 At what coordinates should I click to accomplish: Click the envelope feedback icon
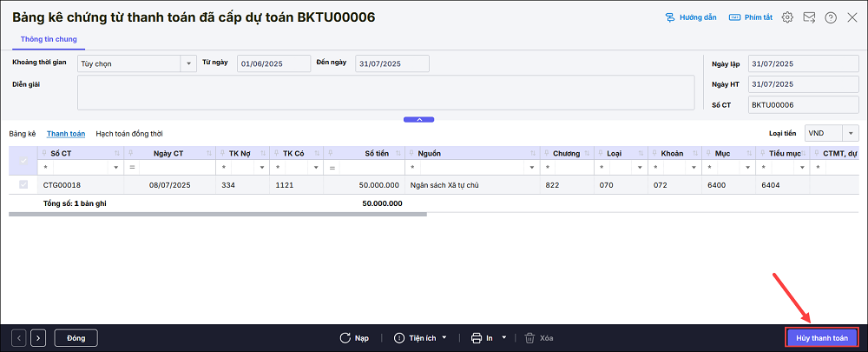pyautogui.click(x=809, y=17)
